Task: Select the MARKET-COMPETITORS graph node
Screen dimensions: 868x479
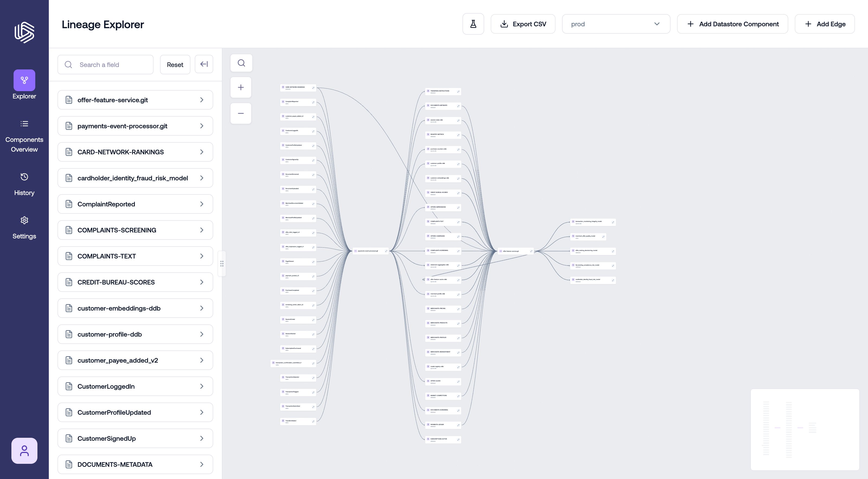Action: point(443,396)
